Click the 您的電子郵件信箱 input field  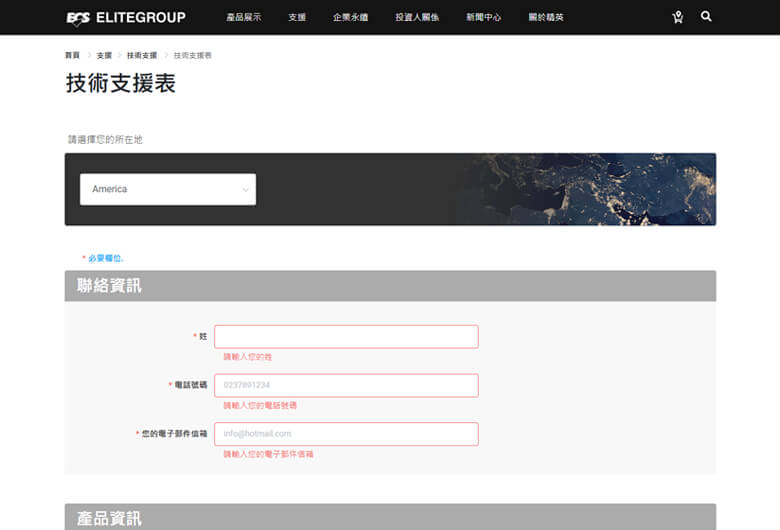click(346, 434)
